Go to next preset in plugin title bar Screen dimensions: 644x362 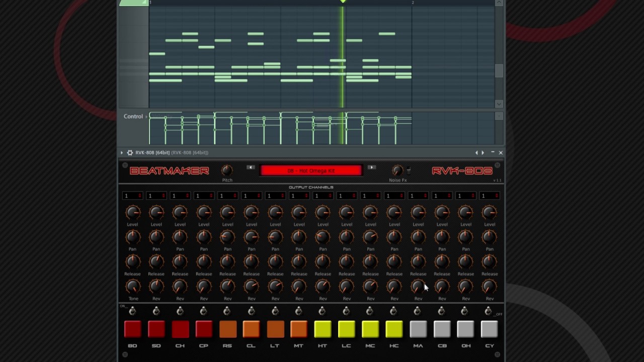[x=482, y=152]
